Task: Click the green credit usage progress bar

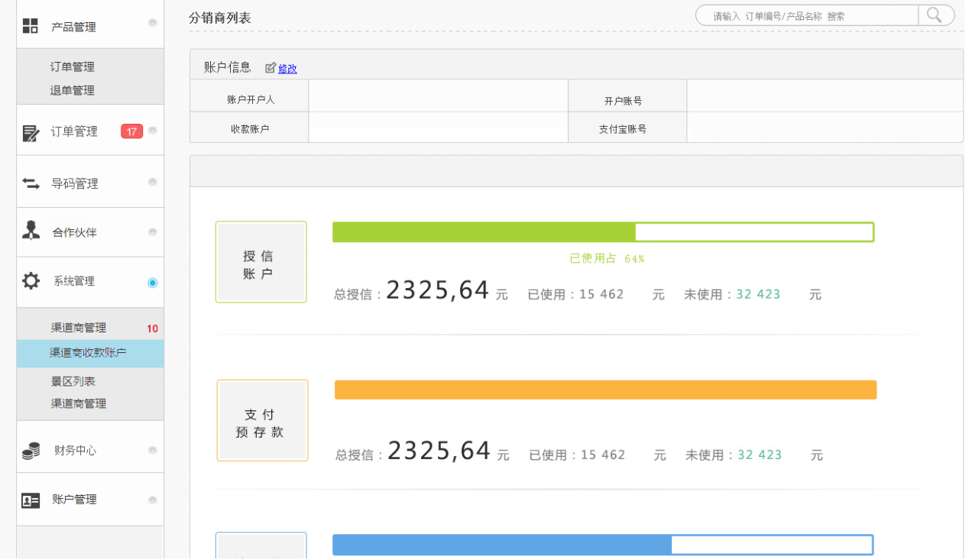Action: point(602,232)
